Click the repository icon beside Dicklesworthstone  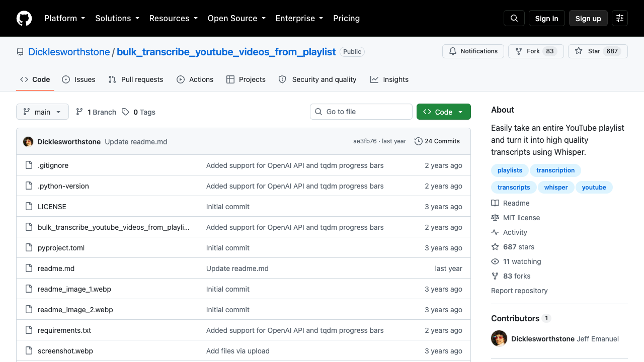pyautogui.click(x=20, y=52)
